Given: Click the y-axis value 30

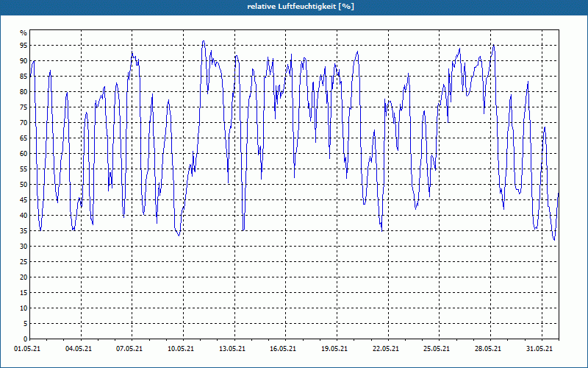Looking at the screenshot, I should 24,247.
